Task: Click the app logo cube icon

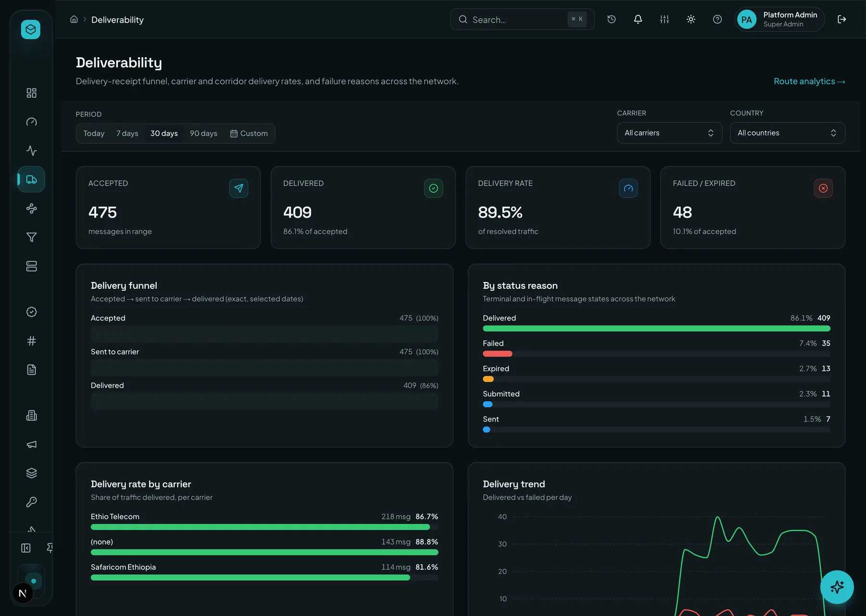Action: 31,29
